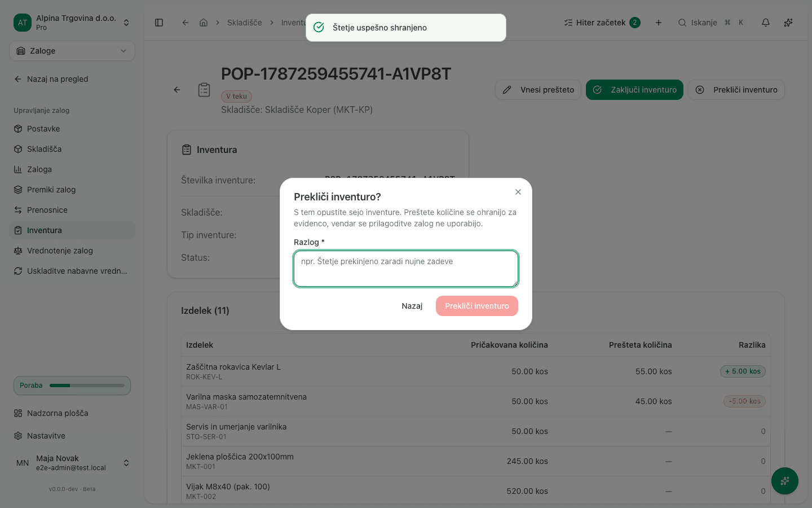Toggle the sidebar panel icon
The image size is (812, 508).
(159, 23)
